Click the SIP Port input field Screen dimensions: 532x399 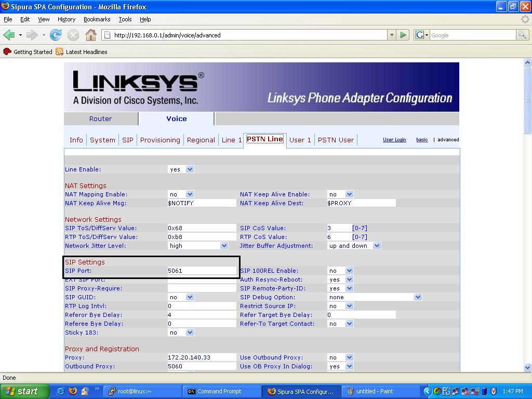point(202,271)
